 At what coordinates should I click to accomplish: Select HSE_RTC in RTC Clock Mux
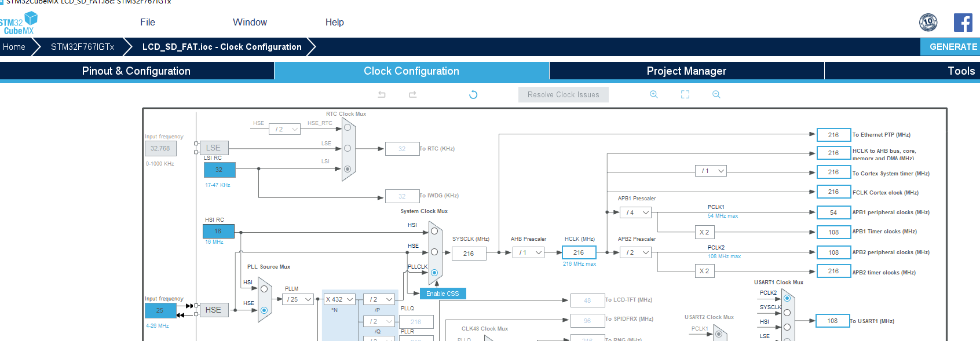[x=348, y=128]
